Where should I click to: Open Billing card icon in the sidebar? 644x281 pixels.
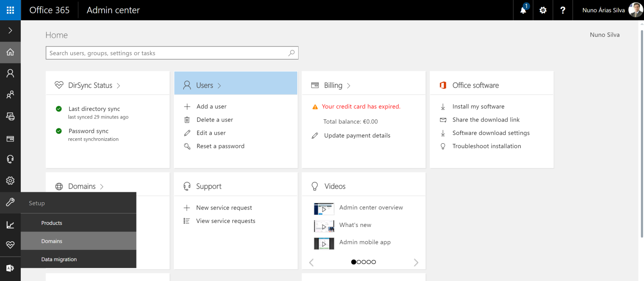coord(10,138)
